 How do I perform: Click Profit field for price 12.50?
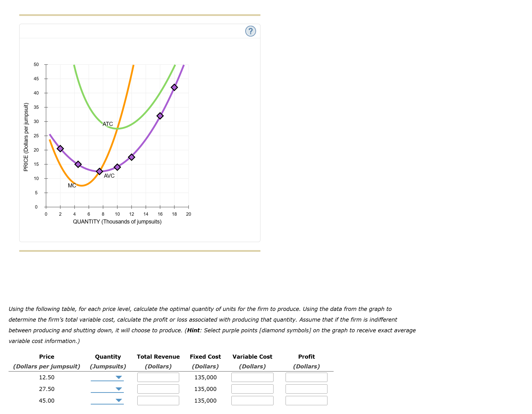pos(307,377)
